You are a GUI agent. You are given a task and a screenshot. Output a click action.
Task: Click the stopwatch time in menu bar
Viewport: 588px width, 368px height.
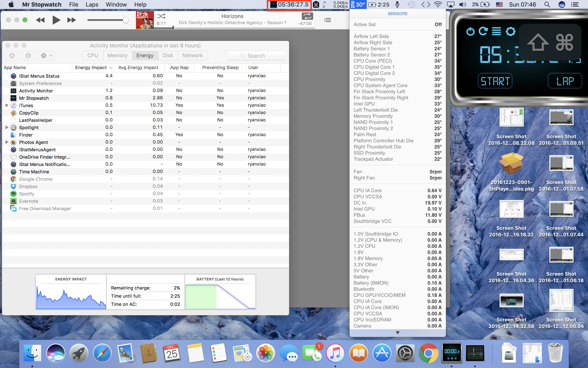[x=289, y=5]
